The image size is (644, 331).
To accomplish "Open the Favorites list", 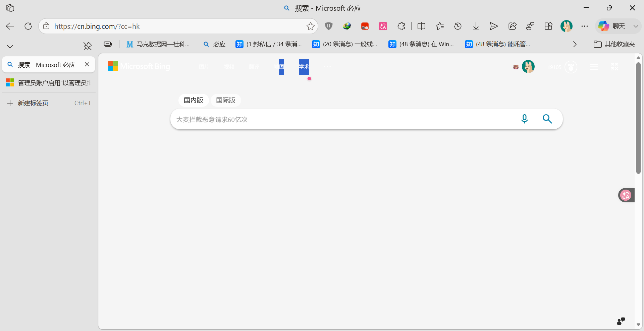I will (x=439, y=26).
